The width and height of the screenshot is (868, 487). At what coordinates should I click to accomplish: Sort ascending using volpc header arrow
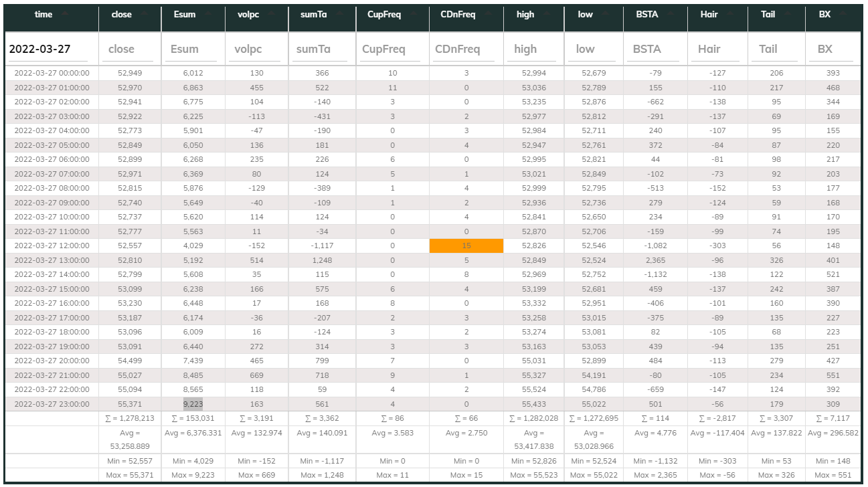pos(272,13)
